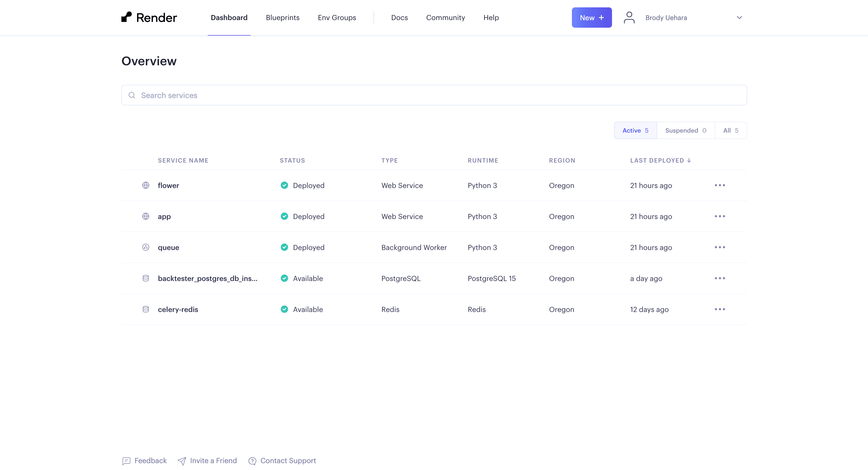The image size is (868, 470).
Task: Click the Render logo icon
Action: tap(126, 17)
